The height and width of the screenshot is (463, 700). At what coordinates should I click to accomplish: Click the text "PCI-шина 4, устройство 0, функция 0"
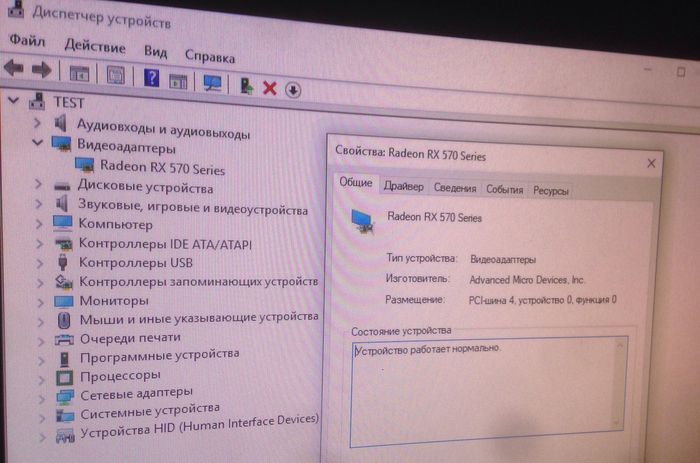542,300
